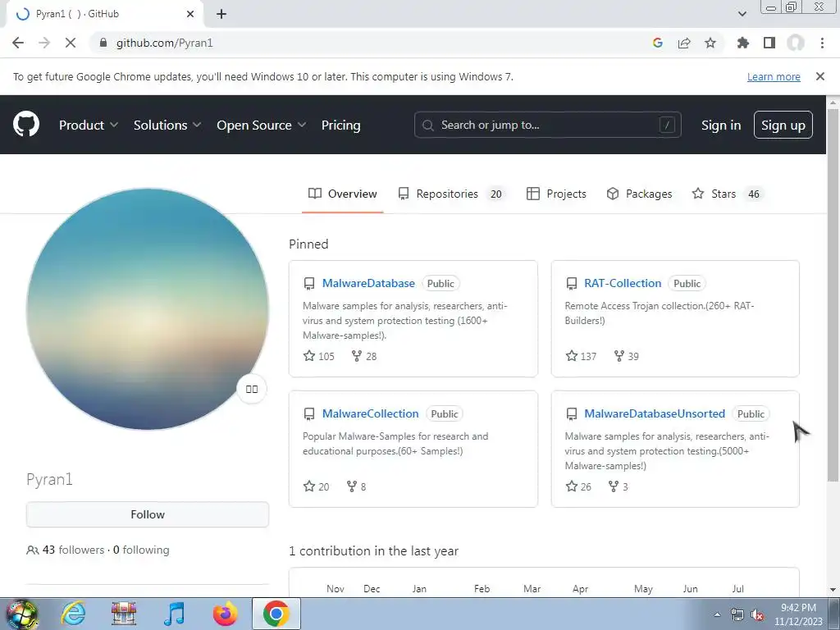This screenshot has height=630, width=840.
Task: Expand the Open Source menu
Action: pyautogui.click(x=262, y=125)
